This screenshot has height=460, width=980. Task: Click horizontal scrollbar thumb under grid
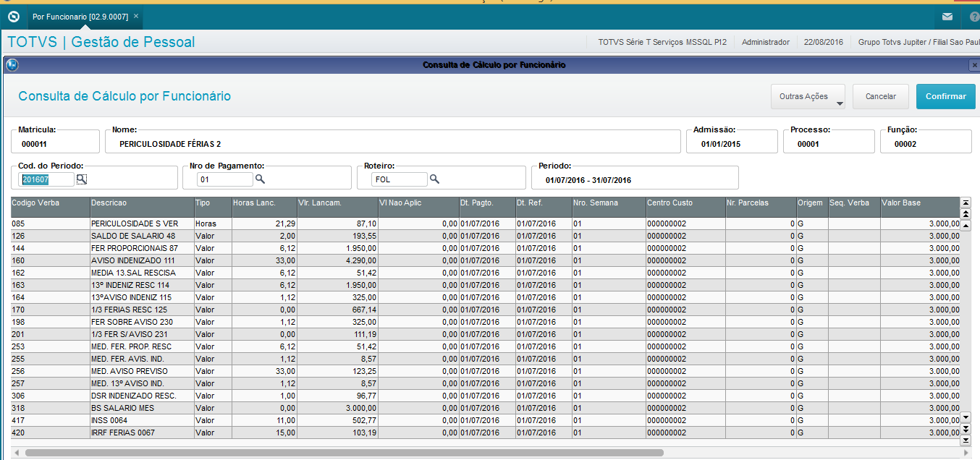coord(344,453)
